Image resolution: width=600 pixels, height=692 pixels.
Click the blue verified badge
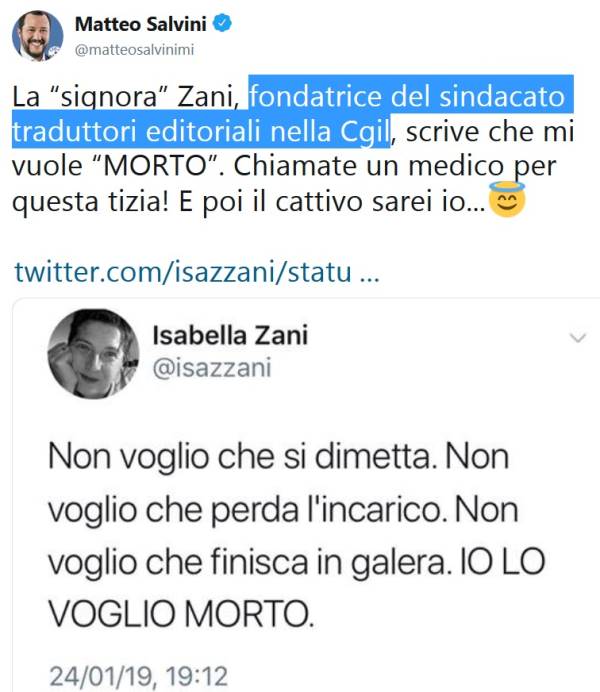[x=222, y=23]
